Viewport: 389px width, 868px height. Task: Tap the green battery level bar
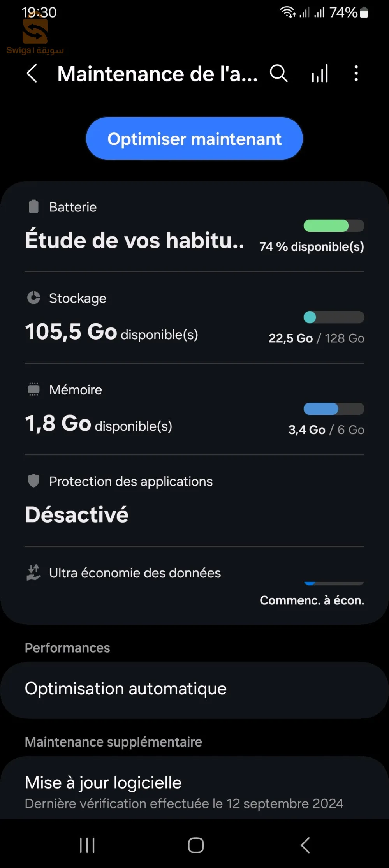334,225
